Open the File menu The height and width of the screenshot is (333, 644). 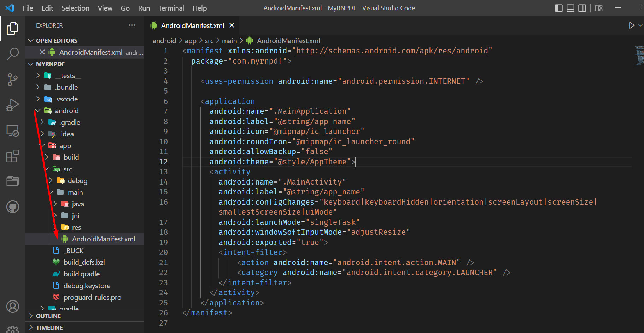pos(28,8)
